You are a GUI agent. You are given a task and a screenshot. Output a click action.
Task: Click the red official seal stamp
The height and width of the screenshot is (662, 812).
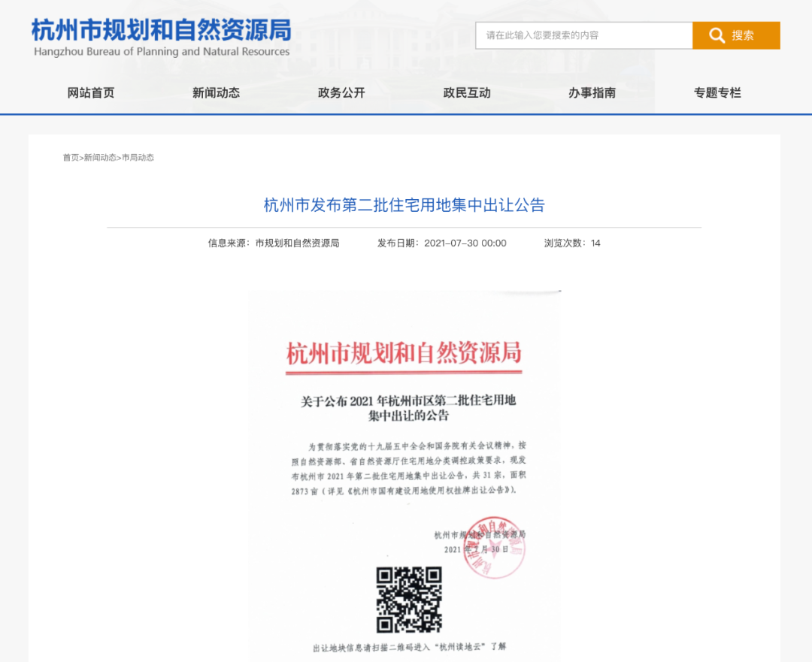(493, 547)
